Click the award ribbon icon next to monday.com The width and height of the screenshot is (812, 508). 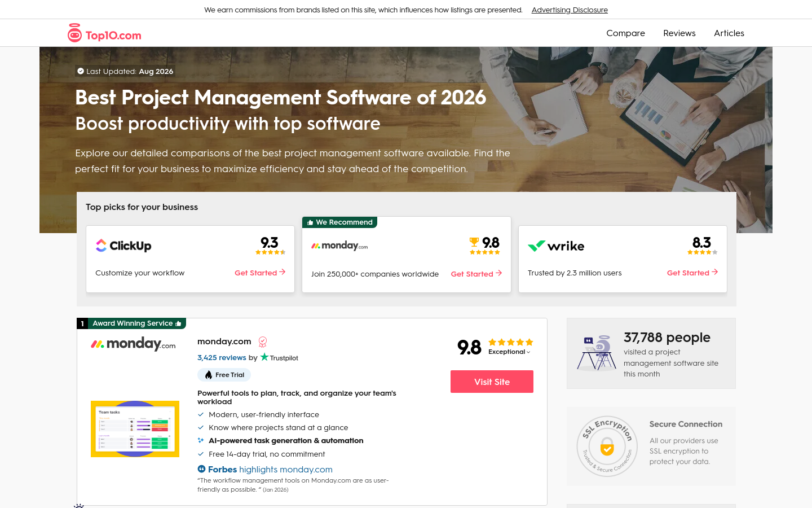click(263, 341)
